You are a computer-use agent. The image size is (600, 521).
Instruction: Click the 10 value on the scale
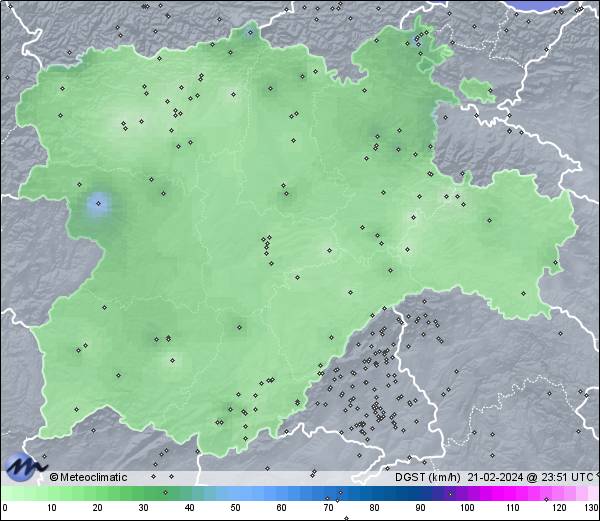tap(52, 508)
